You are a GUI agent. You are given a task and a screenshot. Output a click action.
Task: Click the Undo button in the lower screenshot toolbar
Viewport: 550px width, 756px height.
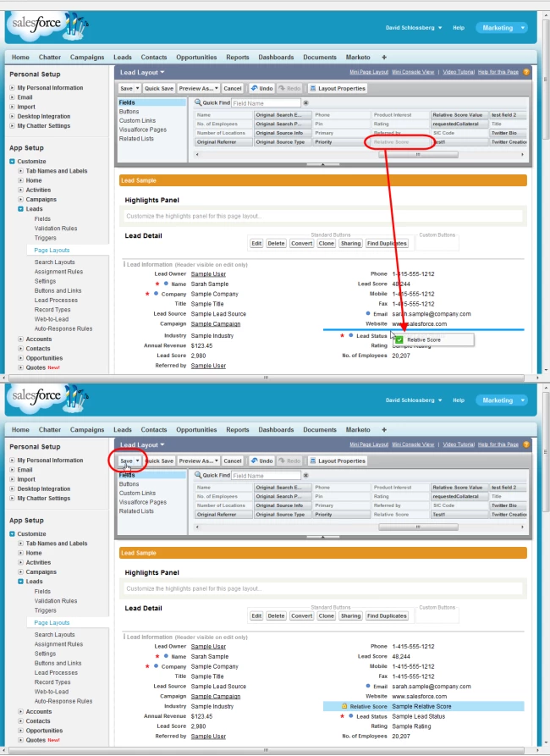point(261,461)
